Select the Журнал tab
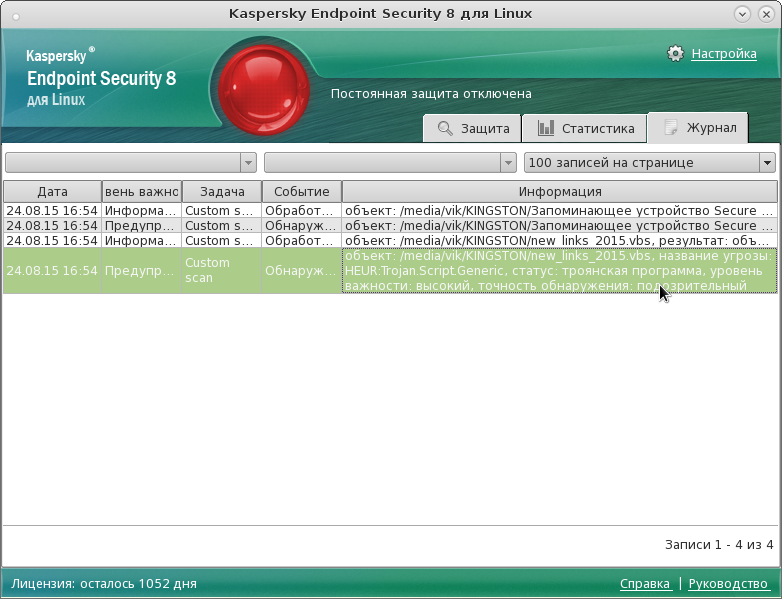Viewport: 782px width, 599px height. pos(698,128)
